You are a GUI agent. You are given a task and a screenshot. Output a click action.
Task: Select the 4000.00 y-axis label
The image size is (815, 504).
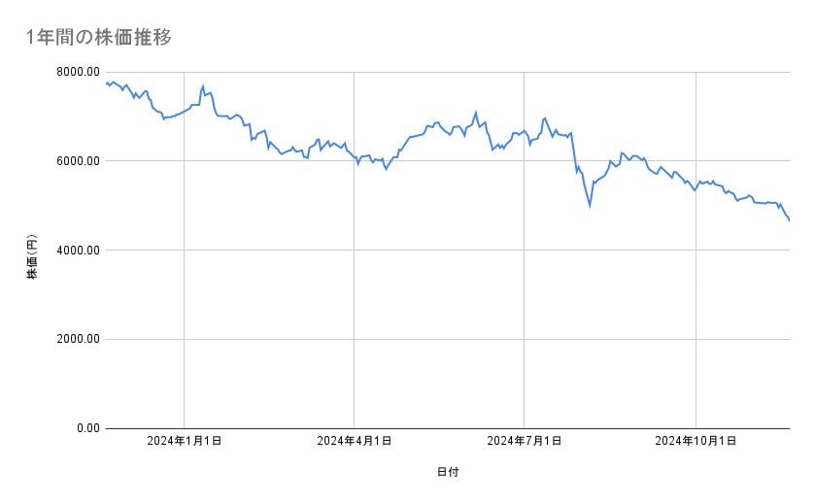(77, 251)
